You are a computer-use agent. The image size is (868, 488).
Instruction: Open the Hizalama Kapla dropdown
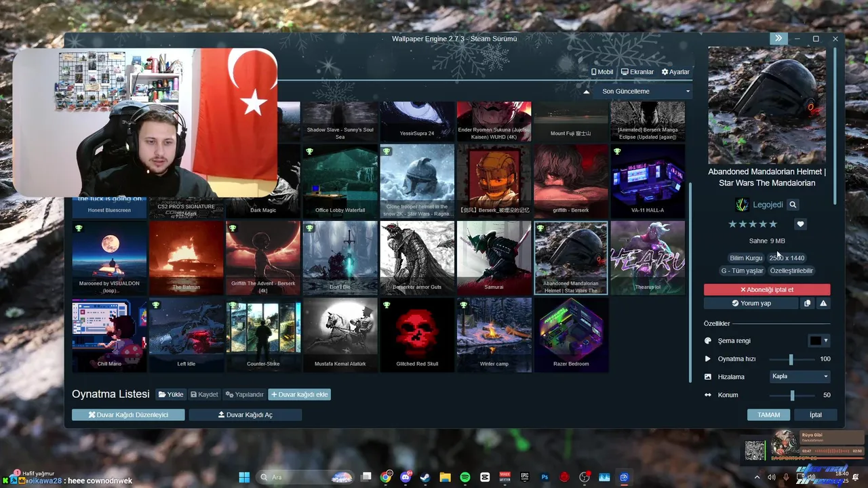point(800,376)
